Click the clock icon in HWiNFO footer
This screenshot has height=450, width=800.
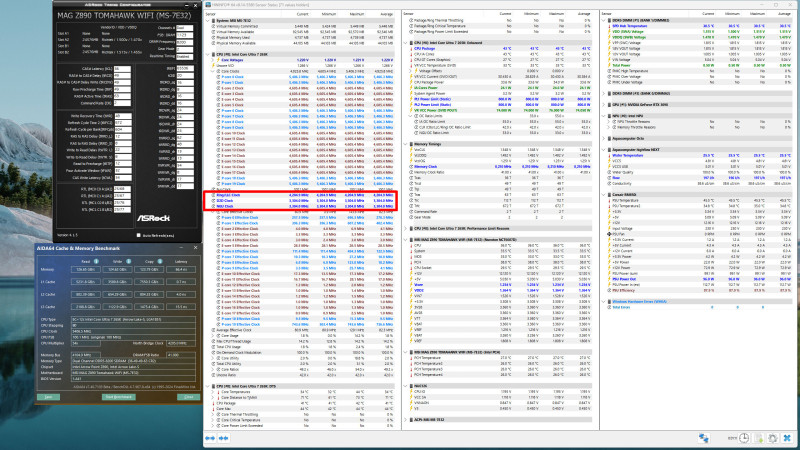[744, 438]
